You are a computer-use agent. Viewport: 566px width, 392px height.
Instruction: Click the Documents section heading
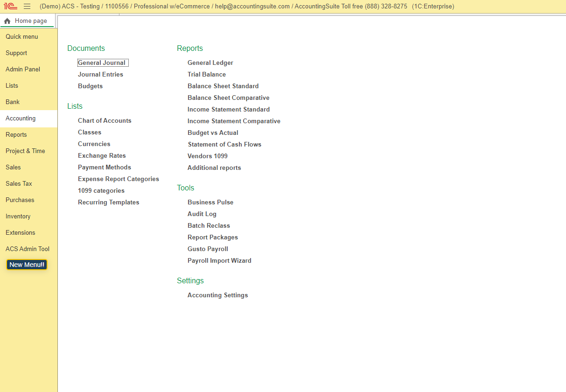coord(86,49)
